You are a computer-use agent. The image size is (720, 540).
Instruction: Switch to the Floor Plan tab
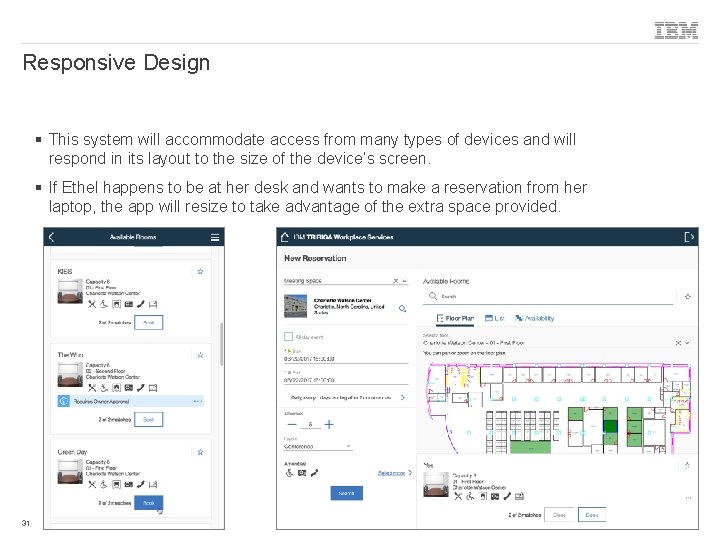(x=455, y=318)
